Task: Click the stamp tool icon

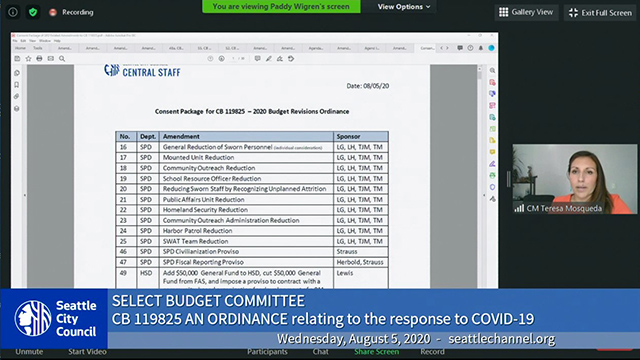Action: [x=291, y=59]
